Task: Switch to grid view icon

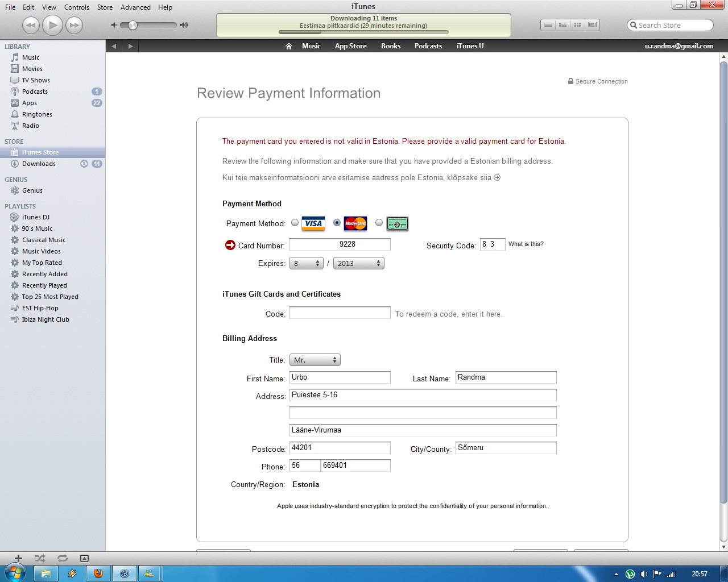Action: [577, 25]
